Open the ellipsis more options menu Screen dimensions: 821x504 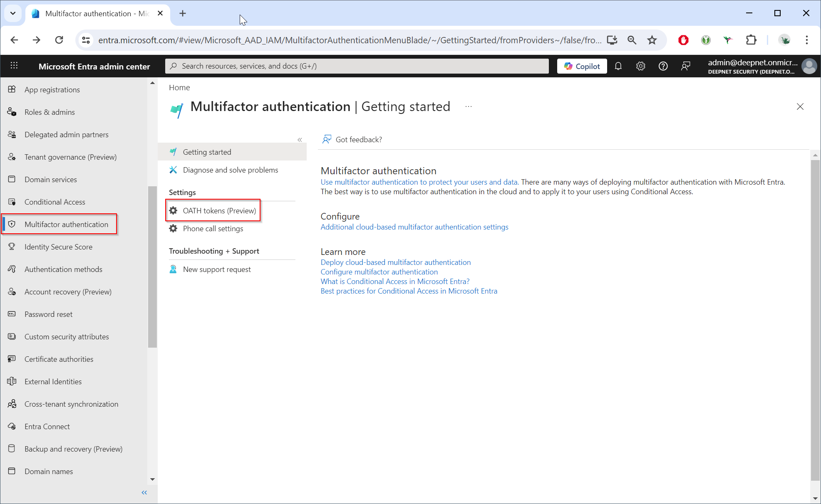pos(469,107)
